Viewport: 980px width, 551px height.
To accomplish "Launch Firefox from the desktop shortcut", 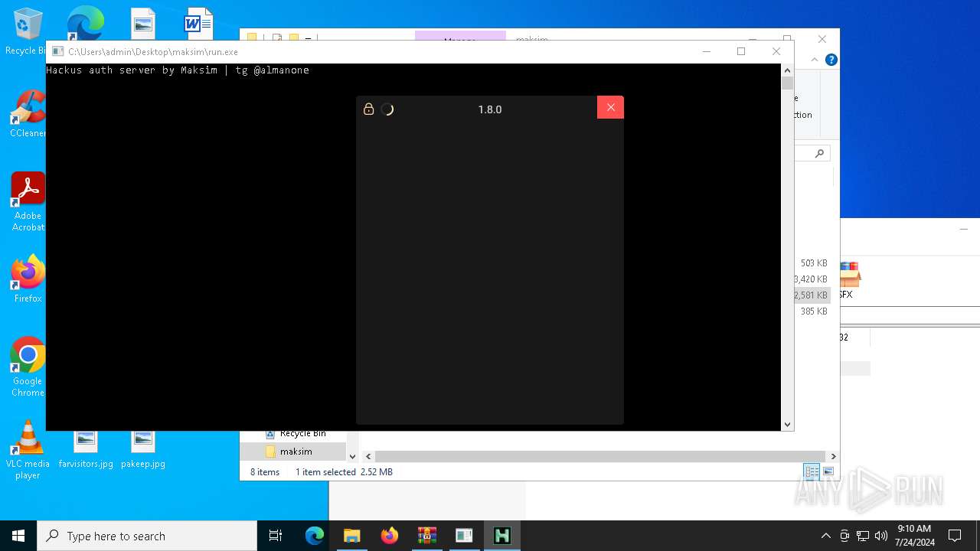I will click(28, 279).
